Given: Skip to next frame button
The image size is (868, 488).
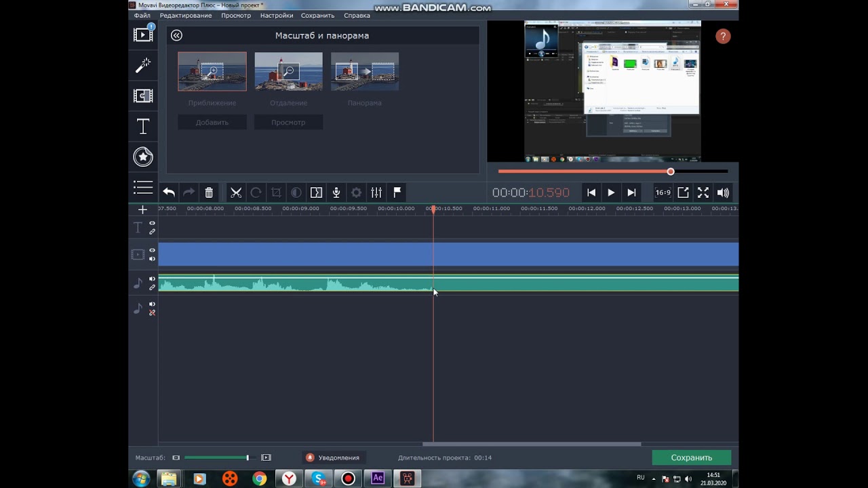Looking at the screenshot, I should point(631,192).
